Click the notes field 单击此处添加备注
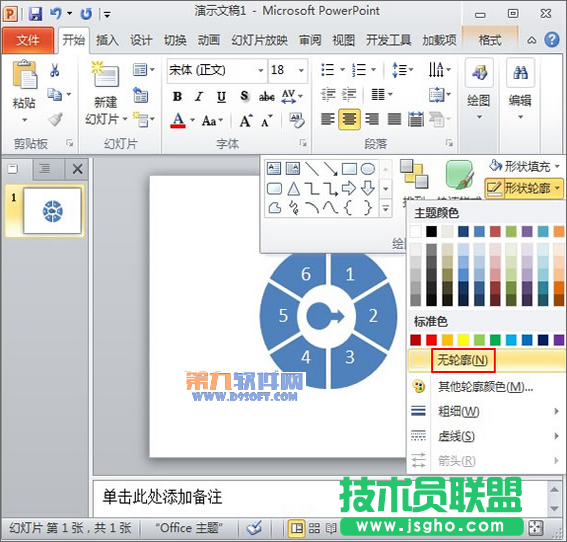The image size is (567, 542). 162,497
